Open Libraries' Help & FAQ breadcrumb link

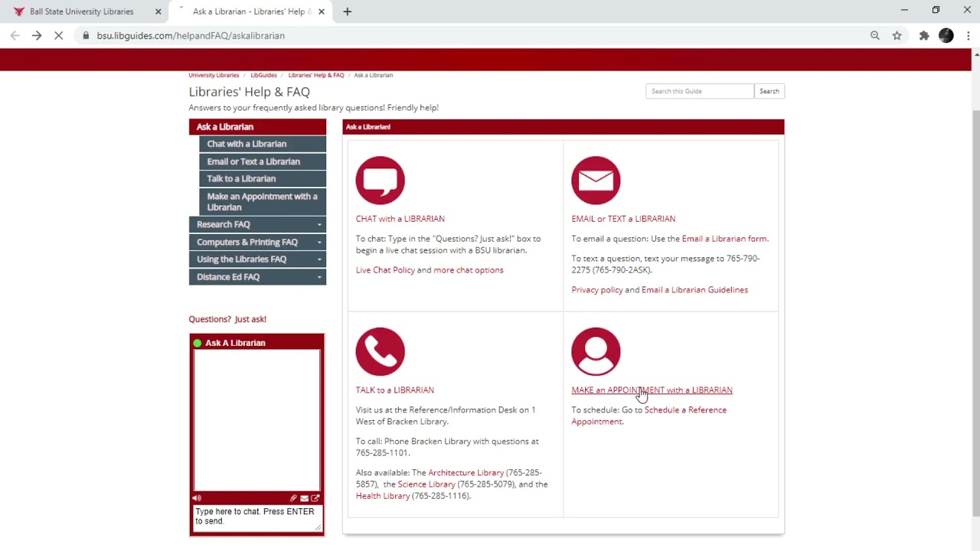pyautogui.click(x=316, y=75)
